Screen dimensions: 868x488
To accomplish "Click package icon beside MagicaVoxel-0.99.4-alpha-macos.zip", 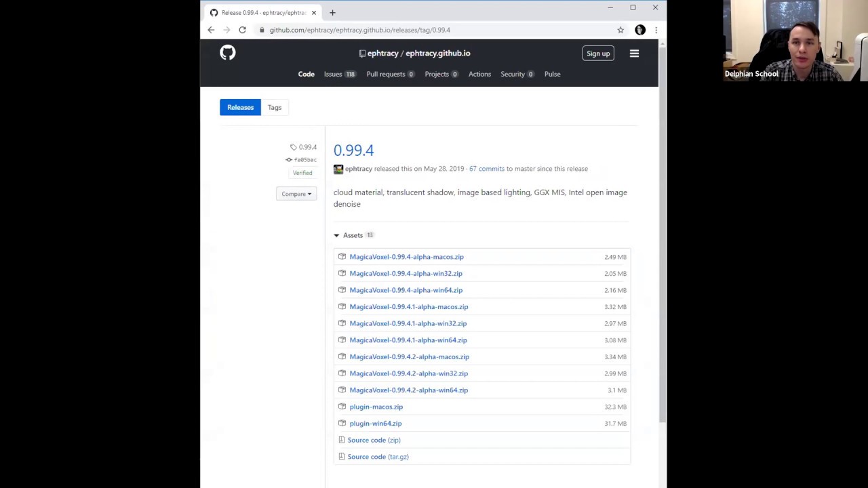I will [x=342, y=257].
